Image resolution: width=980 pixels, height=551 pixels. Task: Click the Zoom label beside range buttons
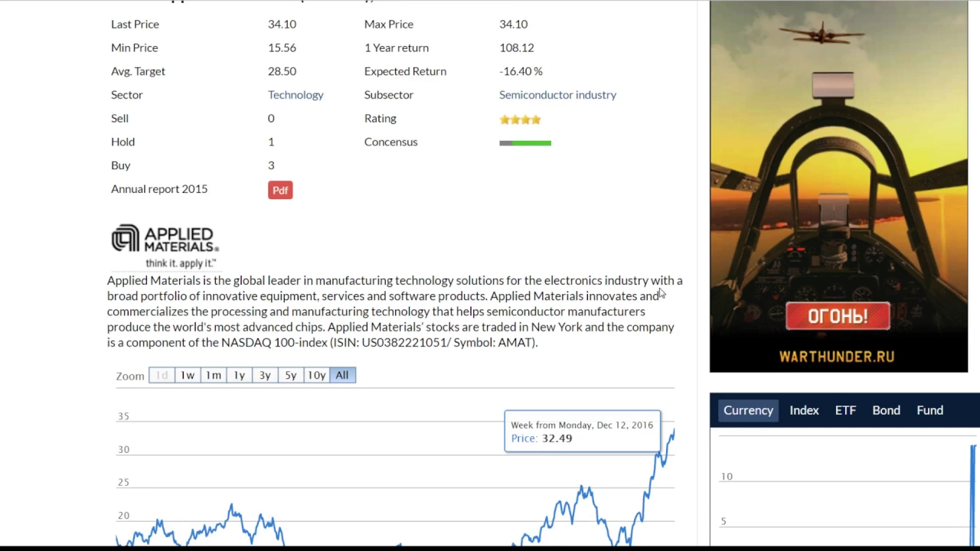130,376
